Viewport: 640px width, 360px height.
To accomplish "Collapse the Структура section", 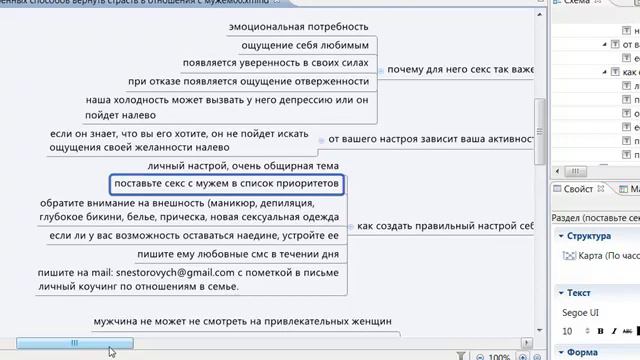I will (x=561, y=236).
